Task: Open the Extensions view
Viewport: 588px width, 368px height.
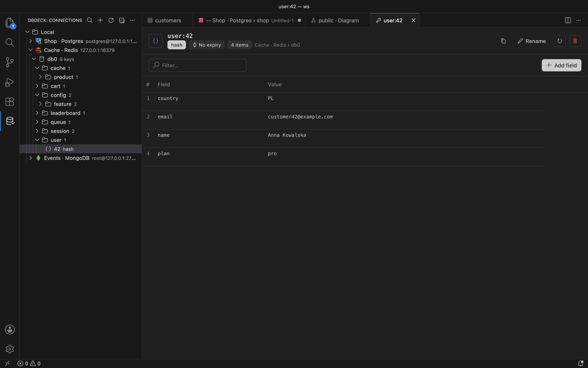Action: (10, 102)
